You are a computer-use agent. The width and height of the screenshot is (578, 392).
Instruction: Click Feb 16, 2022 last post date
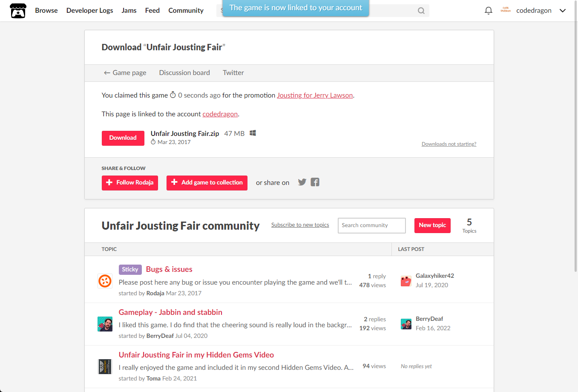click(x=433, y=328)
